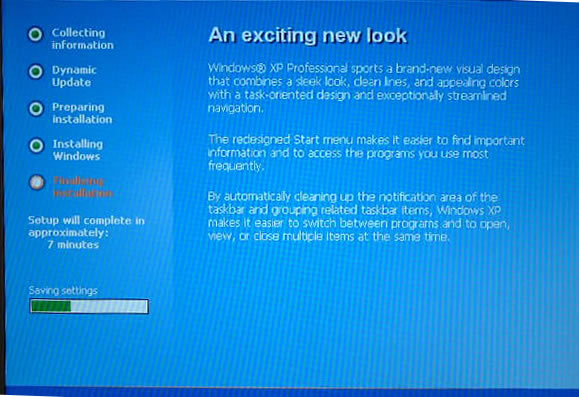
Task: Select the 'Collecting information' step label
Action: (83, 39)
